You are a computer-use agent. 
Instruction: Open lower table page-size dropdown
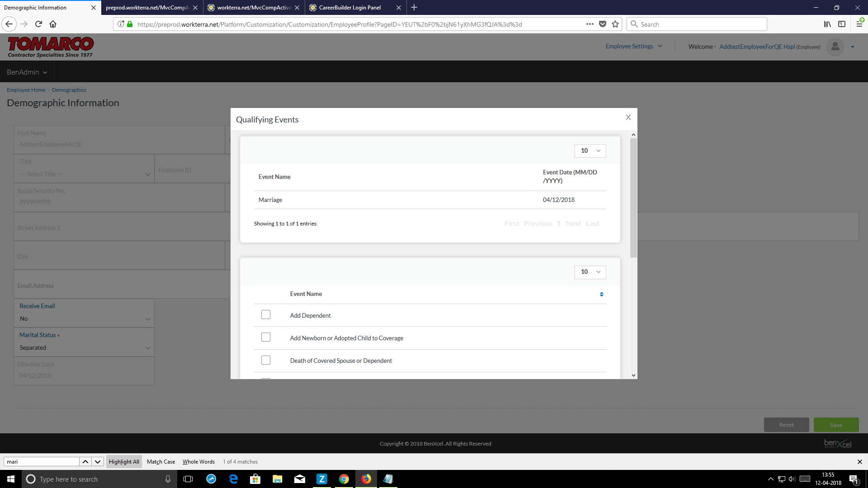(590, 272)
